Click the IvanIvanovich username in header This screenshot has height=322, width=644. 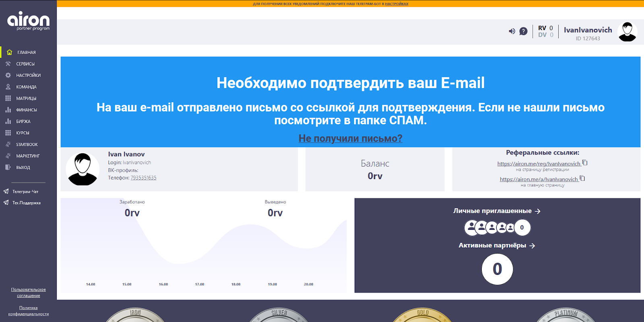pyautogui.click(x=588, y=30)
